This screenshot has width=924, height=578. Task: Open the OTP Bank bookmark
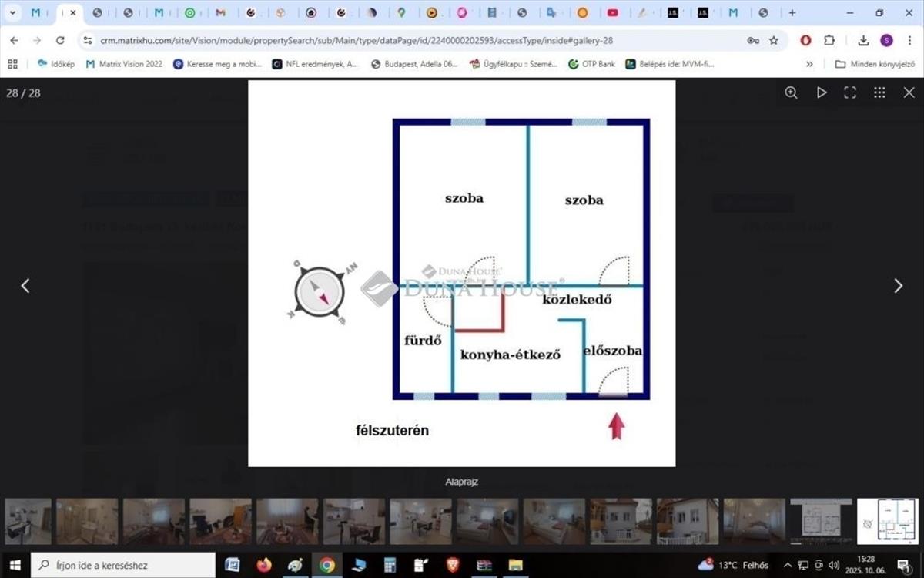coord(591,64)
